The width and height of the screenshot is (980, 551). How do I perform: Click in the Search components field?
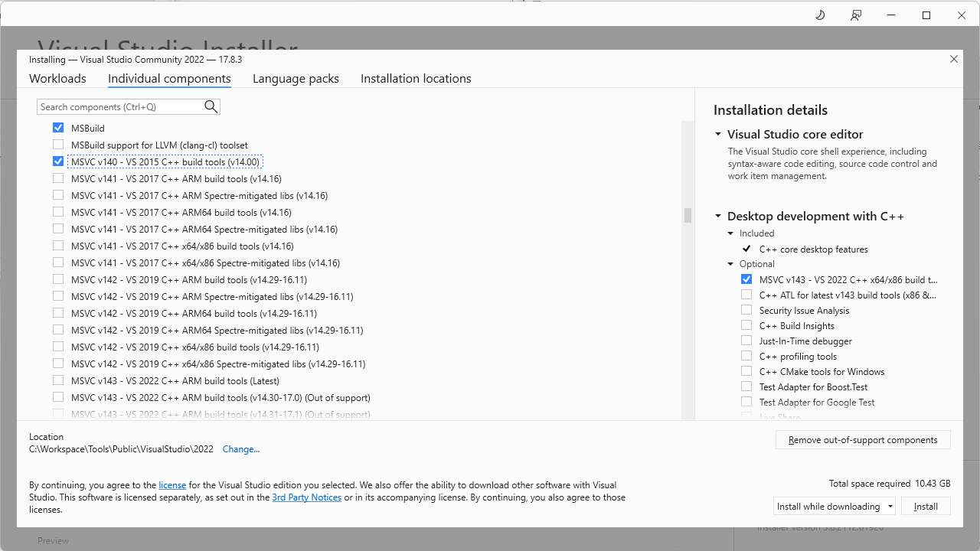tap(122, 106)
